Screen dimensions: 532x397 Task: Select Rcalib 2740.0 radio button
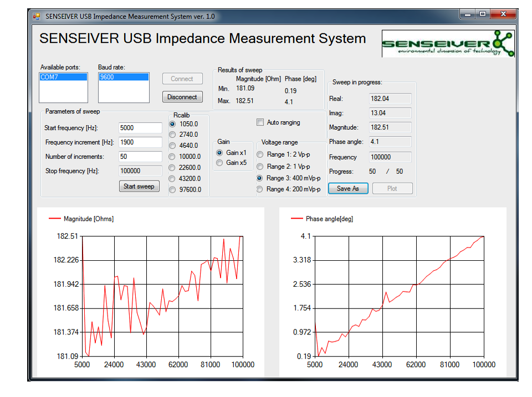click(172, 135)
